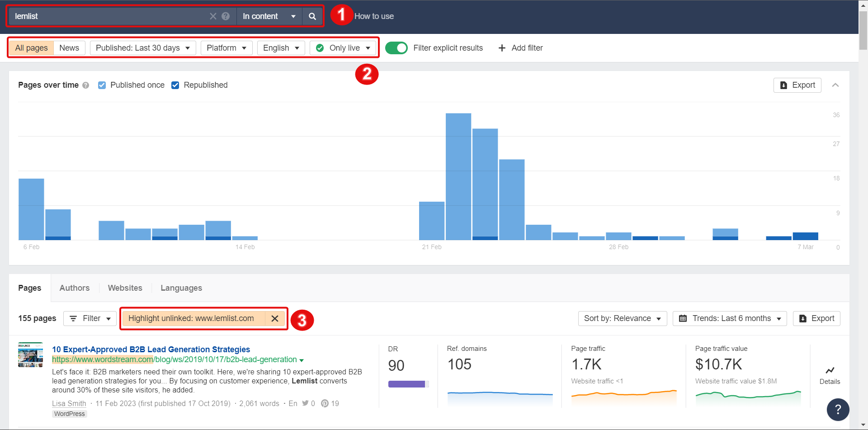The height and width of the screenshot is (430, 868).
Task: Click the Ref. domains 105 value
Action: pyautogui.click(x=459, y=364)
